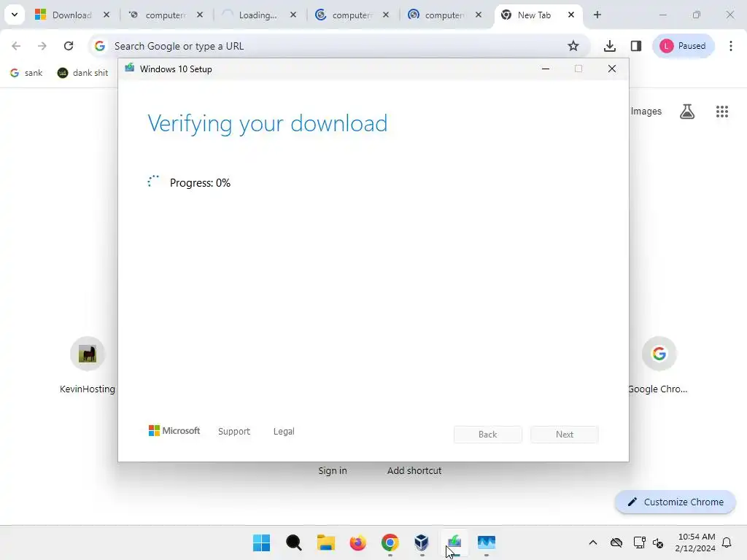Click the Microsoft logo in Setup
Image resolution: width=747 pixels, height=560 pixels.
click(174, 430)
